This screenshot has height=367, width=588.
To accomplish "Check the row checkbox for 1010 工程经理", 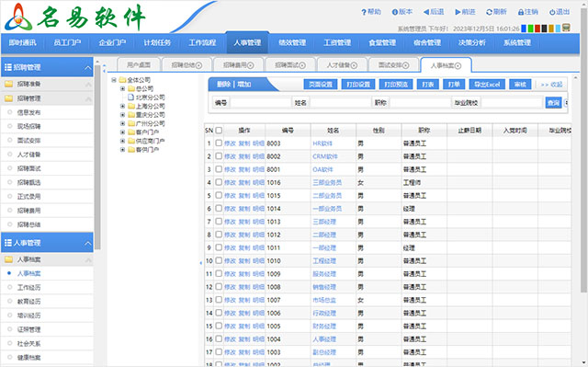I will point(219,260).
